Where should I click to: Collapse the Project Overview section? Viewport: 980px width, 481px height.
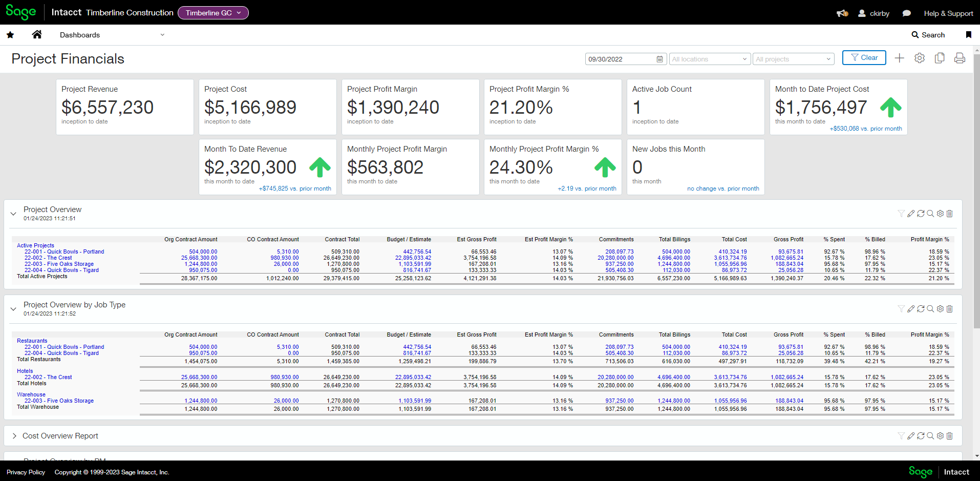point(13,214)
